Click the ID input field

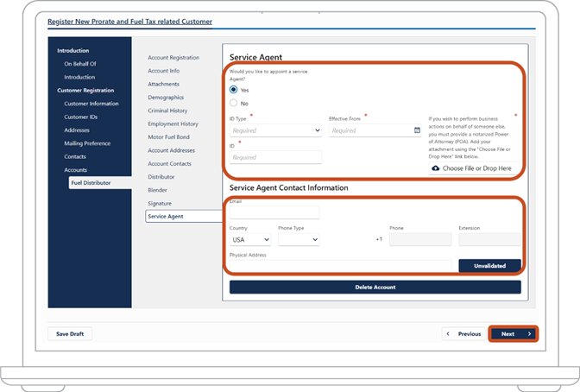click(275, 157)
